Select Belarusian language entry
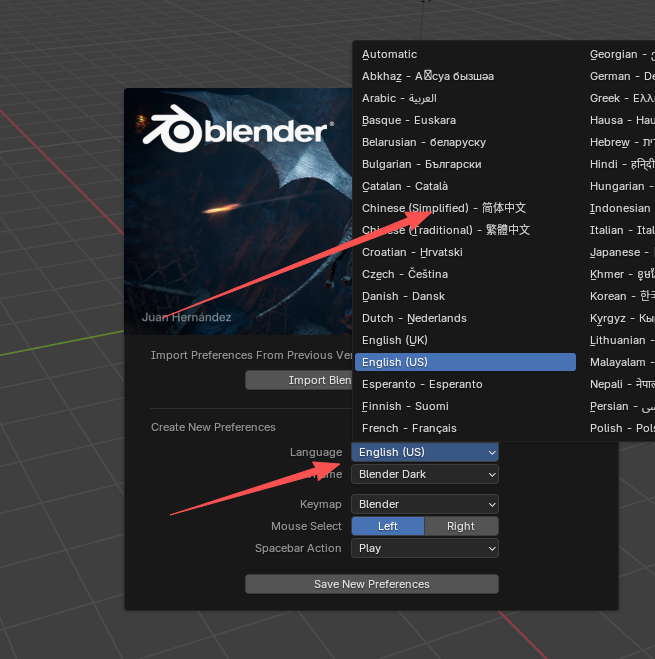Screen dimensions: 655x659 [465, 142]
